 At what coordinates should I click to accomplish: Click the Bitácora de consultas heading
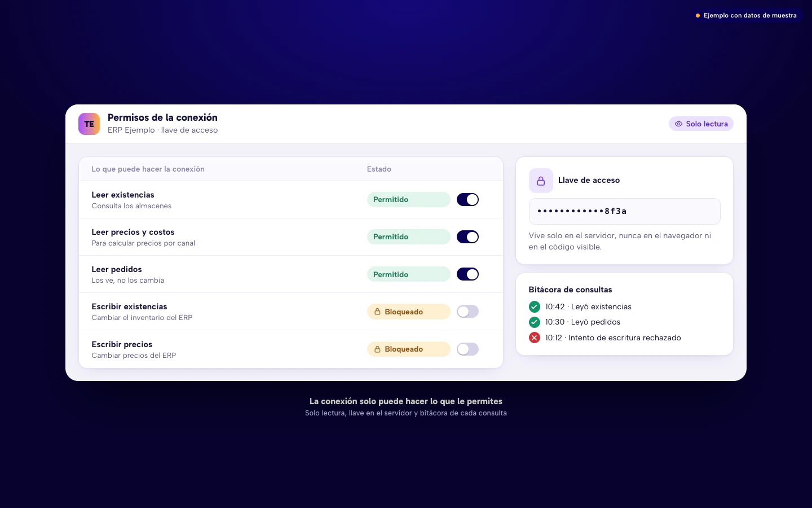tap(570, 290)
